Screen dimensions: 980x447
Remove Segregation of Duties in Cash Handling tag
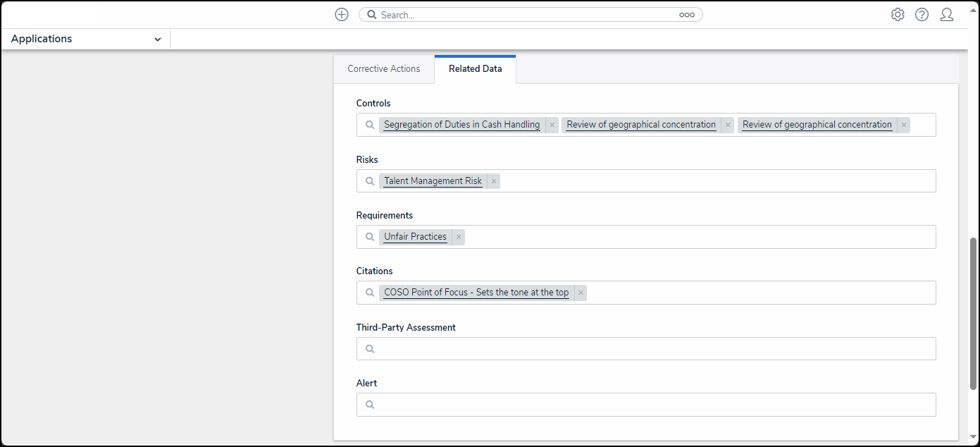click(x=552, y=125)
